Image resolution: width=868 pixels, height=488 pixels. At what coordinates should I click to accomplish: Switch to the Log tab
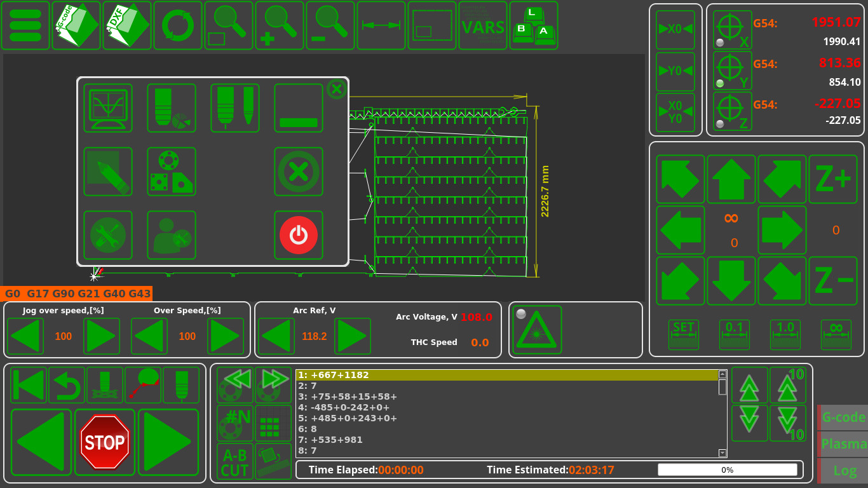click(x=843, y=470)
